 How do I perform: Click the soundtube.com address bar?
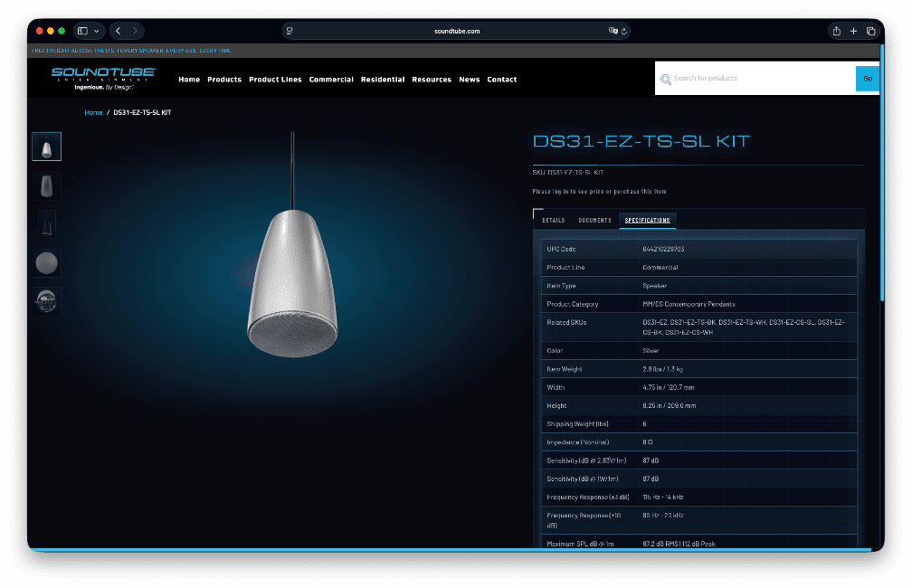[457, 31]
